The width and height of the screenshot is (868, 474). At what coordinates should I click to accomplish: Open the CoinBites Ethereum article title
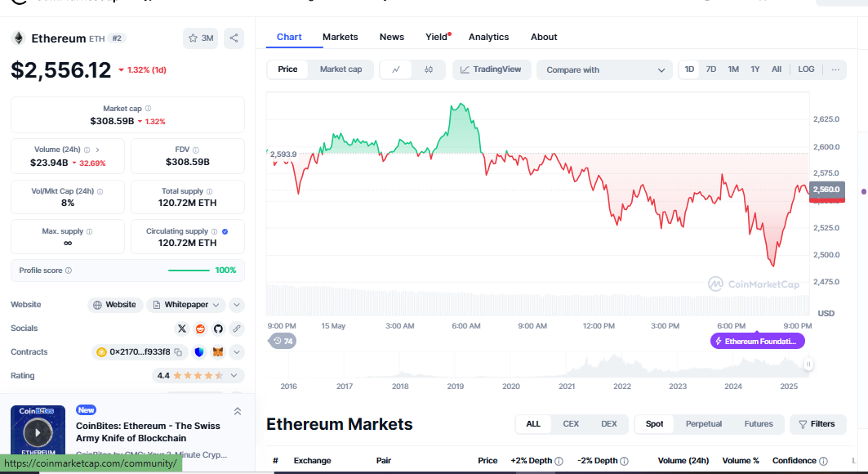pyautogui.click(x=148, y=432)
